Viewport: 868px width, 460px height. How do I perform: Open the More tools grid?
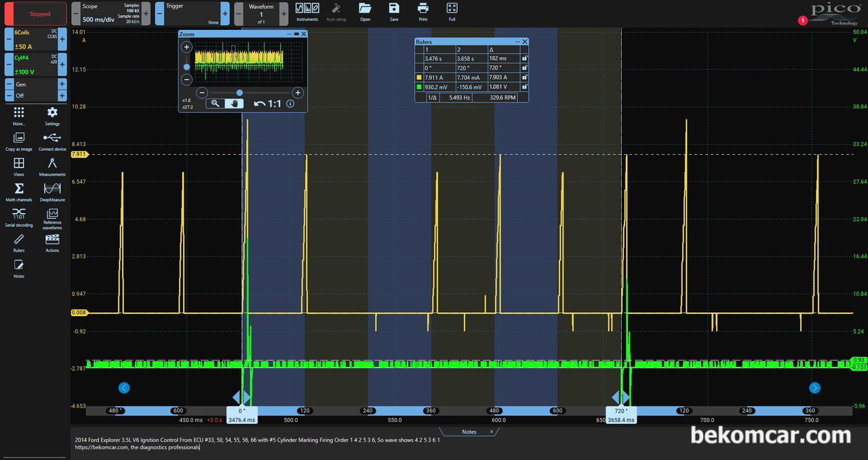coord(19,115)
